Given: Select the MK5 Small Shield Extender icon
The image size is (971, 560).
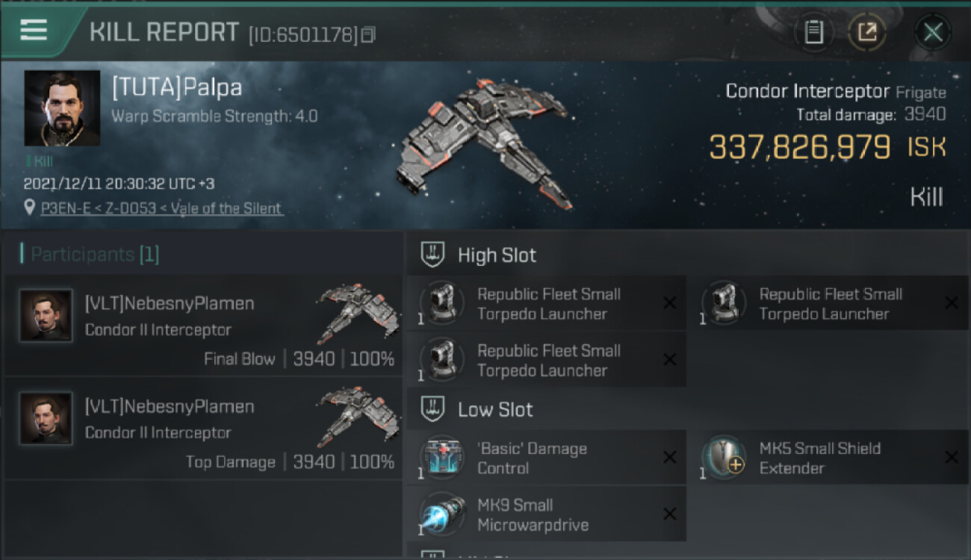Looking at the screenshot, I should click(724, 457).
